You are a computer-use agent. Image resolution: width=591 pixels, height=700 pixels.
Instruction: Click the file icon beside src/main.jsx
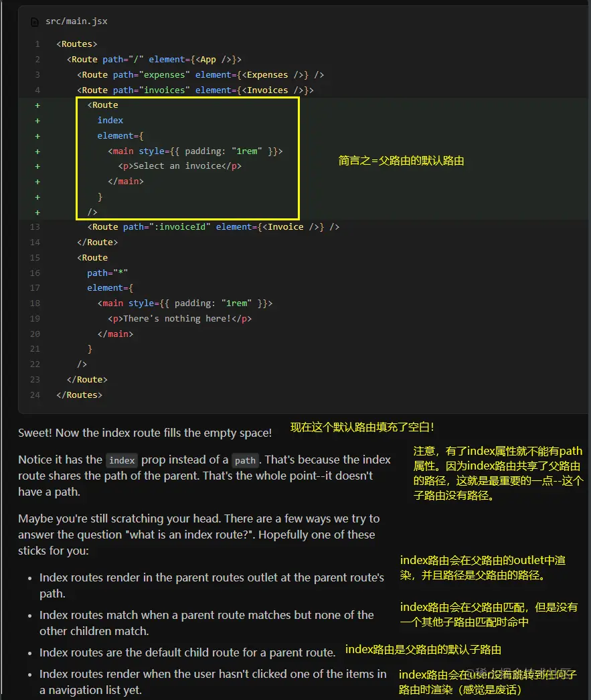35,22
